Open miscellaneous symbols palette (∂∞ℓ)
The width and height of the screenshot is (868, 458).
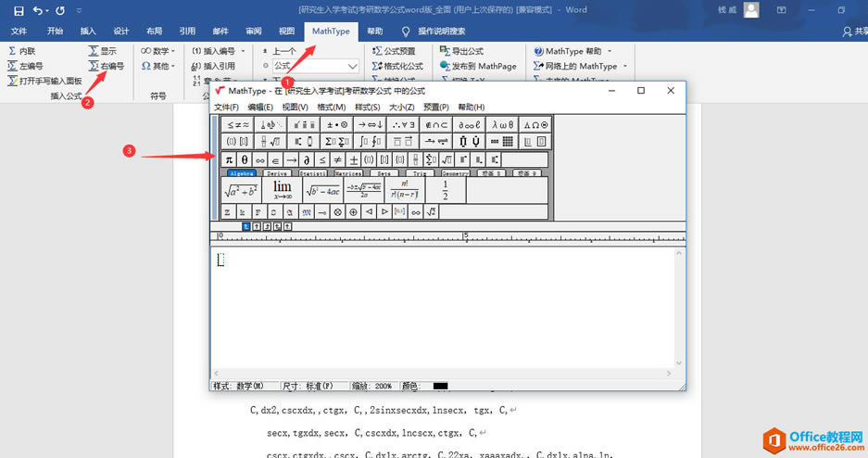tap(470, 124)
